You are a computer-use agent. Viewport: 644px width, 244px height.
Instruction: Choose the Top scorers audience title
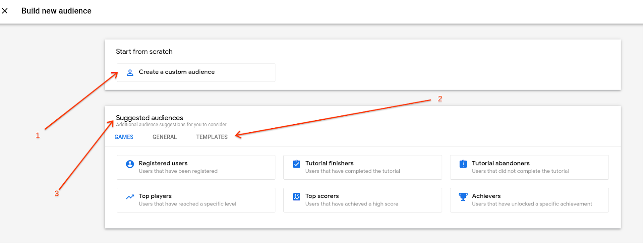322,196
